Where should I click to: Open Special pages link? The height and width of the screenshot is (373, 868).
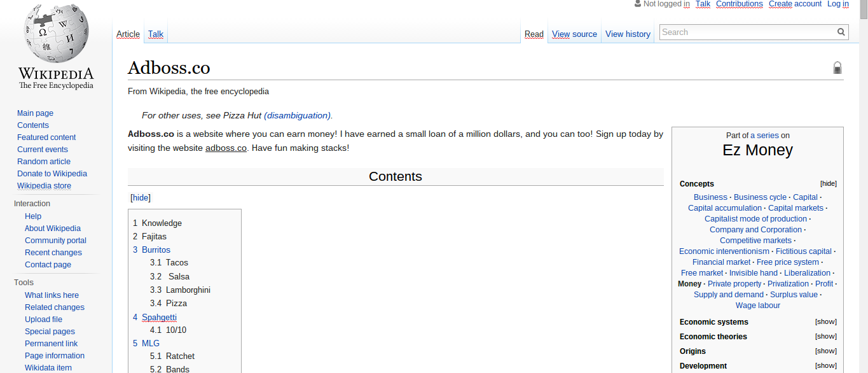(x=50, y=332)
